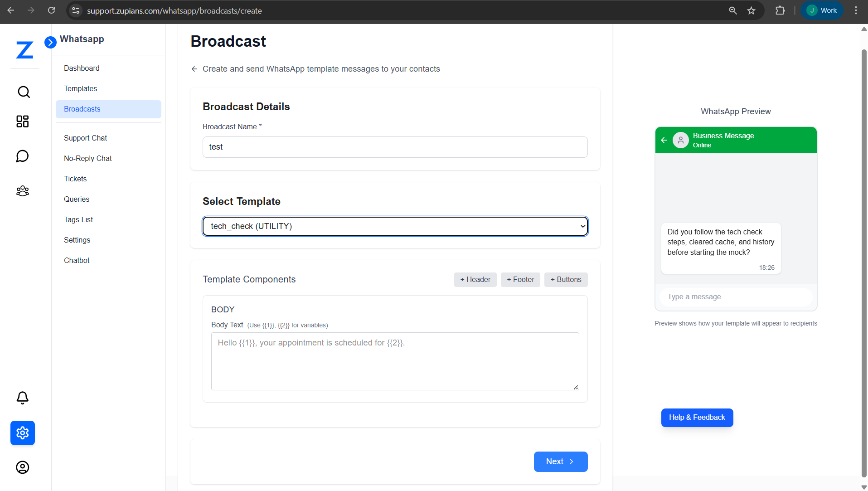Add a Footer component to the template
Image resolution: width=868 pixels, height=491 pixels.
[x=520, y=279]
